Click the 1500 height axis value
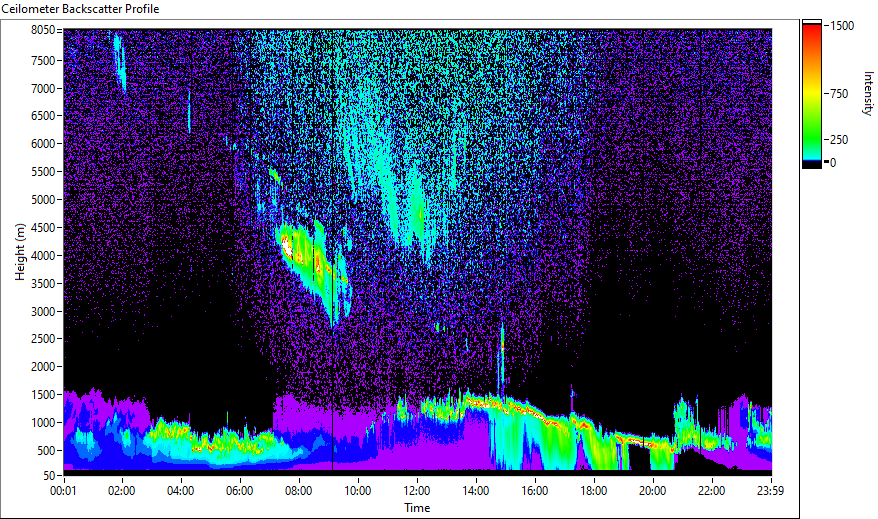 [43, 395]
